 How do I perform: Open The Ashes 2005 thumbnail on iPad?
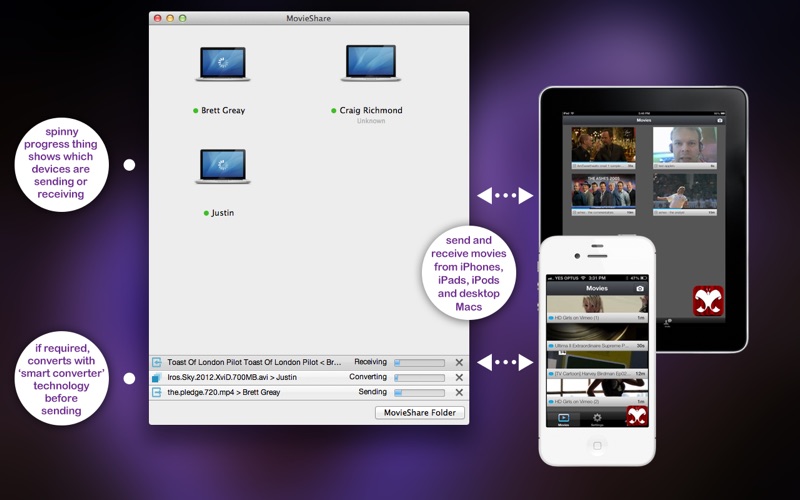(604, 194)
